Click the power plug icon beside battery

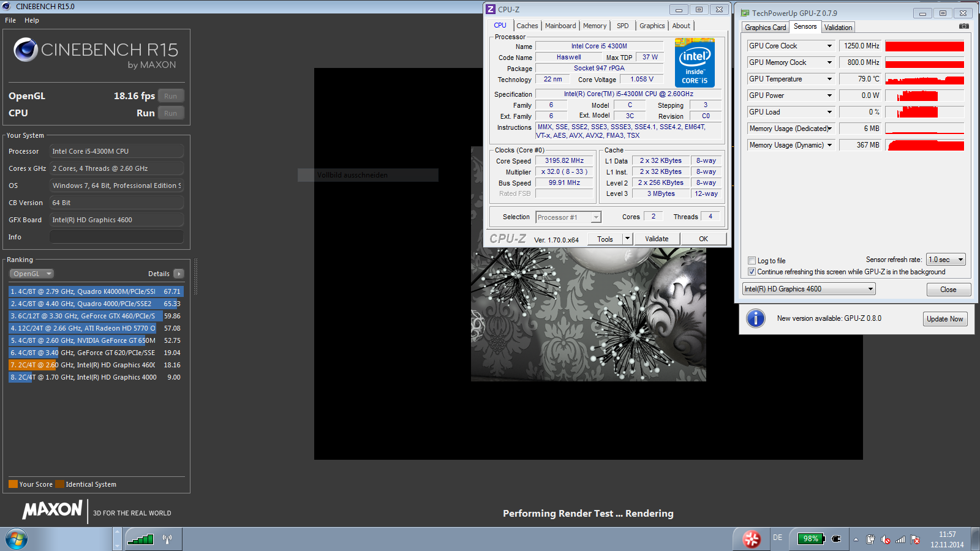(837, 539)
